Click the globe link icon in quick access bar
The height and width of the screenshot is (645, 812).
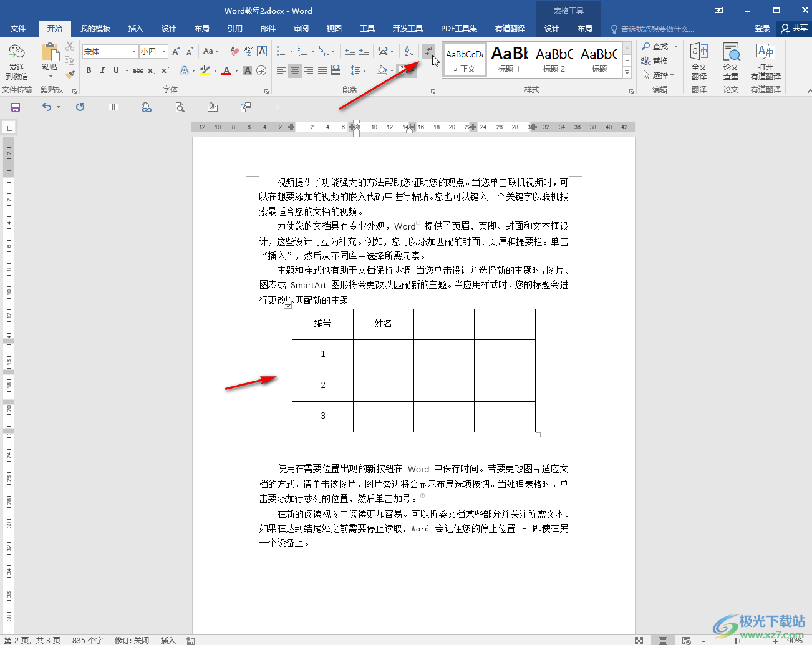(x=147, y=107)
